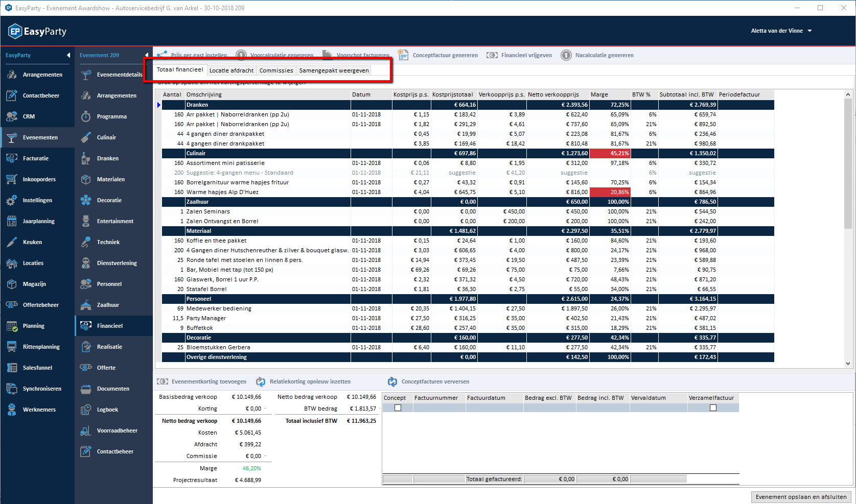The image size is (856, 504).
Task: Open the event Logboek
Action: point(113,410)
